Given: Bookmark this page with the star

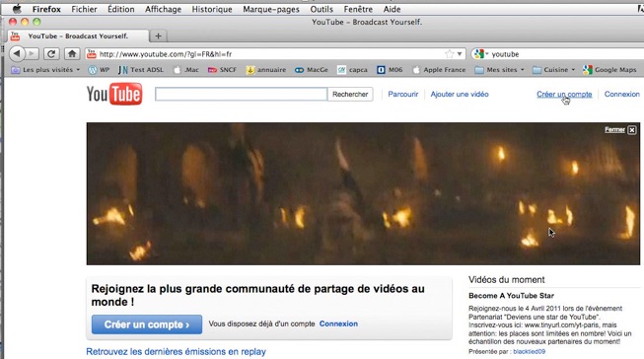Looking at the screenshot, I should click(450, 54).
